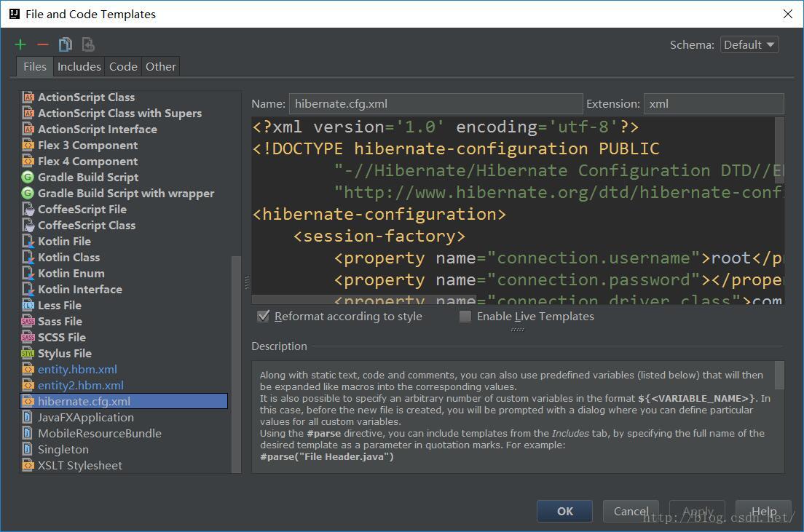Toggle Reformat according to style checkbox

pyautogui.click(x=263, y=317)
